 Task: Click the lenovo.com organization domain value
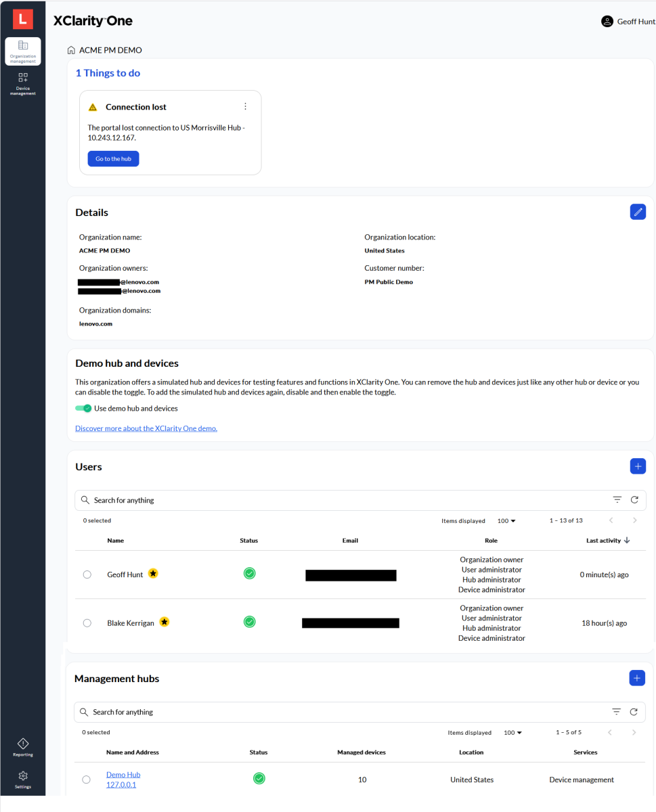95,324
